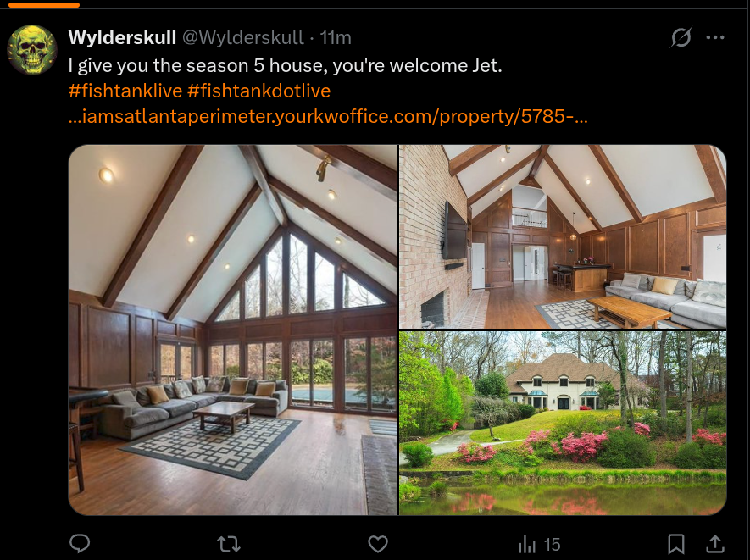Repost this tweet via retweet icon
This screenshot has height=560, width=750.
[229, 544]
